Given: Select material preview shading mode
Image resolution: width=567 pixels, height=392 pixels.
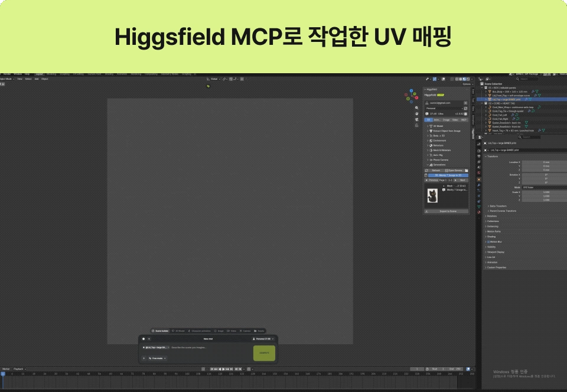Looking at the screenshot, I should 464,79.
